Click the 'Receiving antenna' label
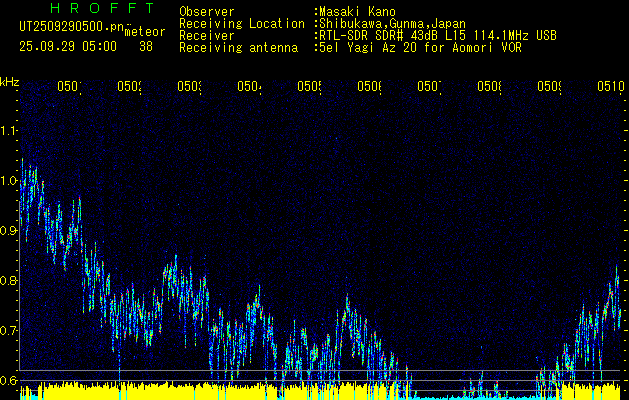 (238, 48)
